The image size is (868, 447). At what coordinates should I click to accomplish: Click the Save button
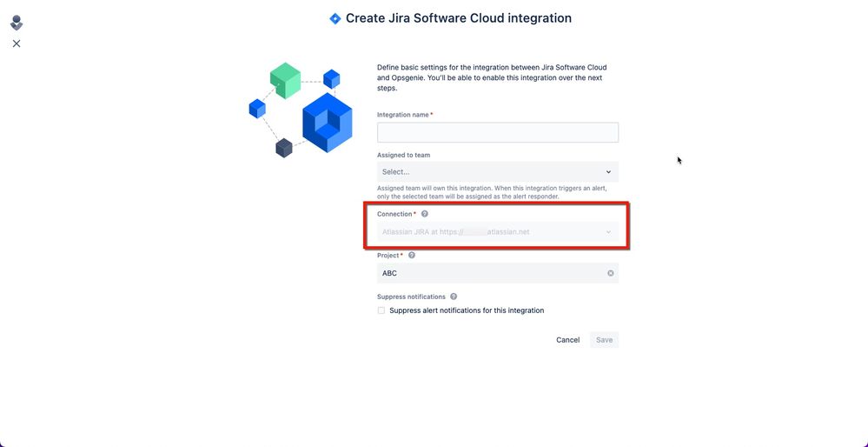(604, 340)
